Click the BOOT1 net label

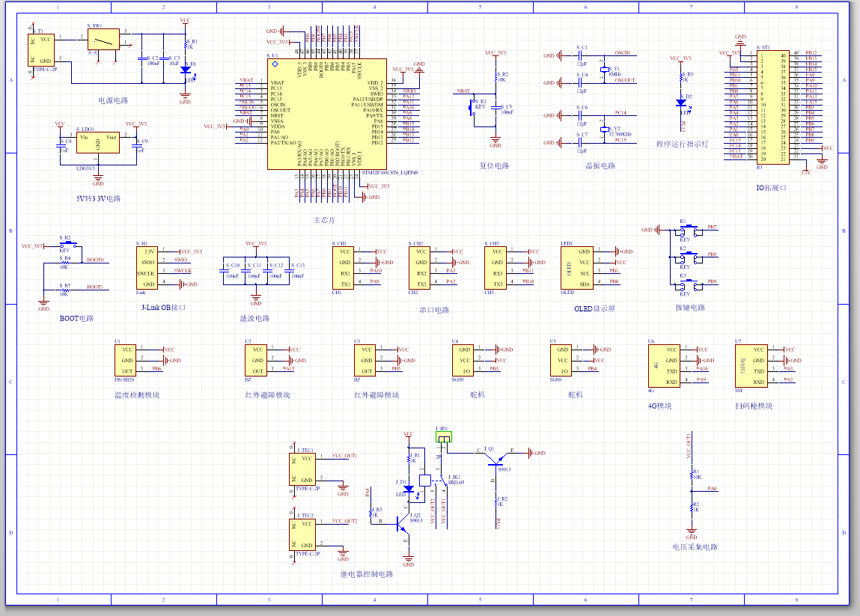95,287
